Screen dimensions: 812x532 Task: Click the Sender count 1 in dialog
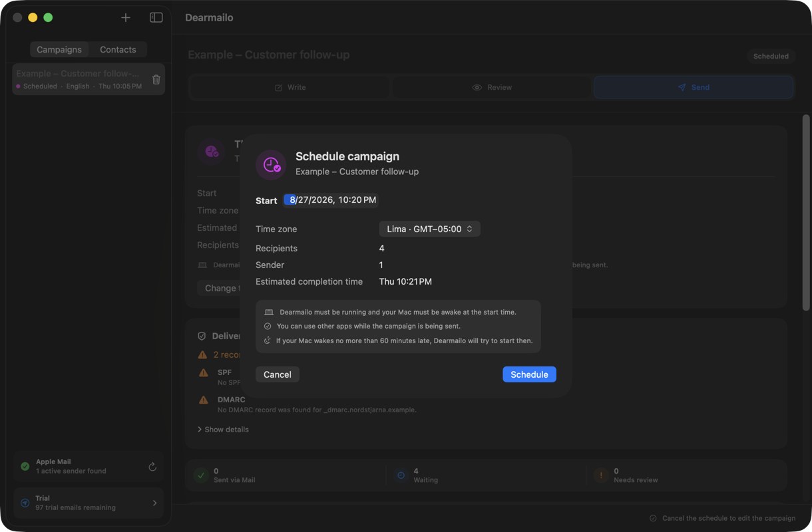pos(381,265)
